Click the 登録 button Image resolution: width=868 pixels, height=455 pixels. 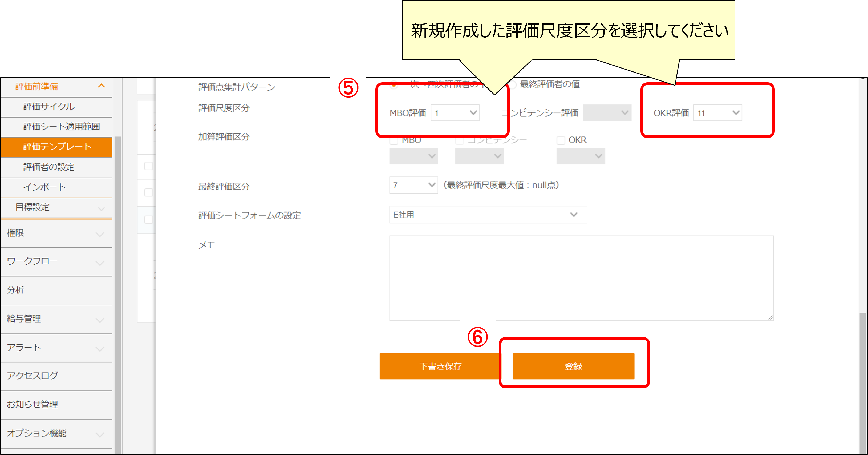click(x=573, y=366)
